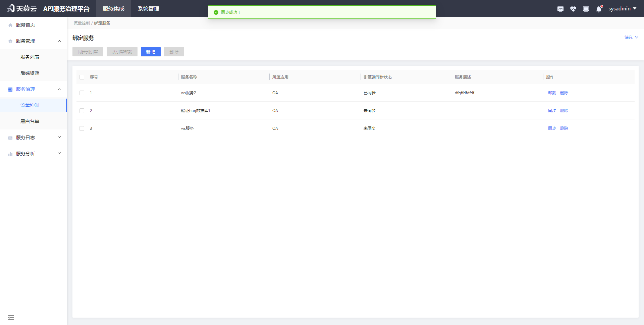Click the 天燕云 logo
The height and width of the screenshot is (325, 644).
[21, 8]
